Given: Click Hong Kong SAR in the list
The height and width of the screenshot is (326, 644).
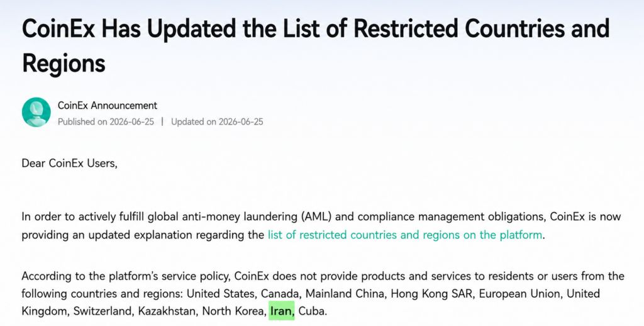Looking at the screenshot, I should [x=431, y=294].
